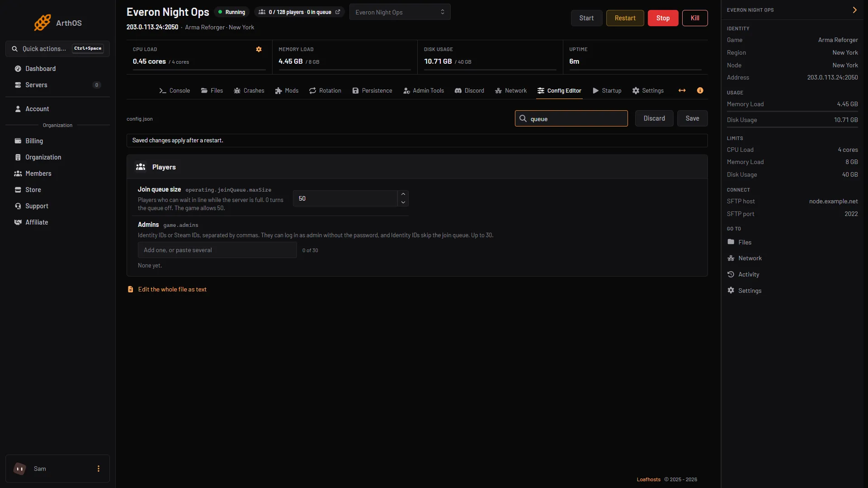This screenshot has width=868, height=488.
Task: Increase join queue size with up arrow
Action: click(x=403, y=195)
